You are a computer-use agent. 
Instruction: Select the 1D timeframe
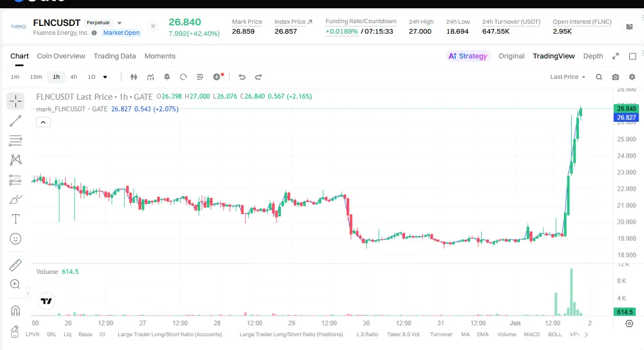coord(92,77)
